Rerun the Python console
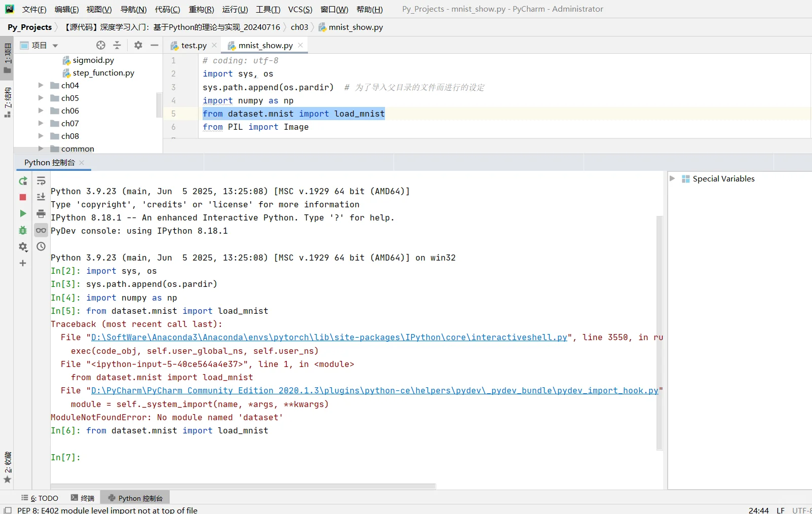The width and height of the screenshot is (812, 514). coord(23,181)
